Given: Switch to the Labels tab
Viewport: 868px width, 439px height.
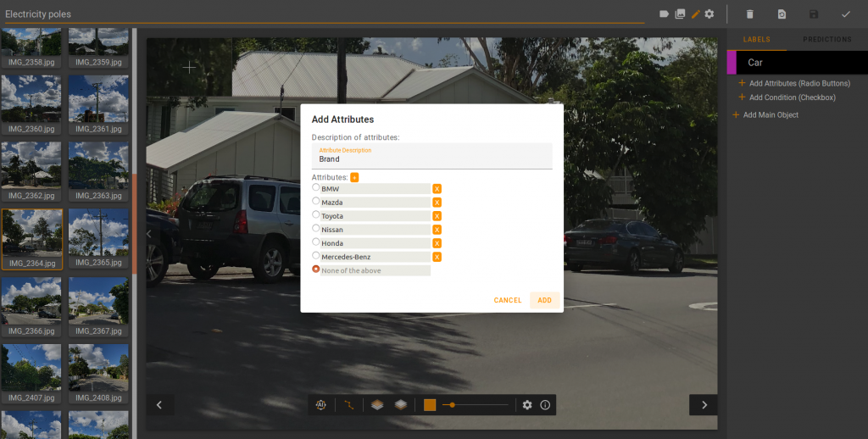Looking at the screenshot, I should pyautogui.click(x=756, y=39).
